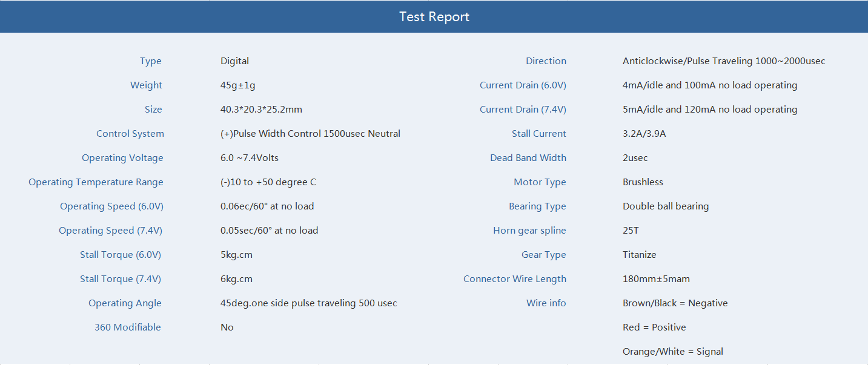The height and width of the screenshot is (365, 868).
Task: Click the Control System label
Action: pos(130,134)
